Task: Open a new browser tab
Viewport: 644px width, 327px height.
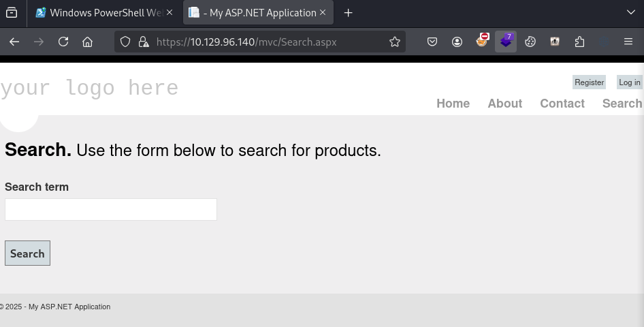Action: click(x=349, y=13)
